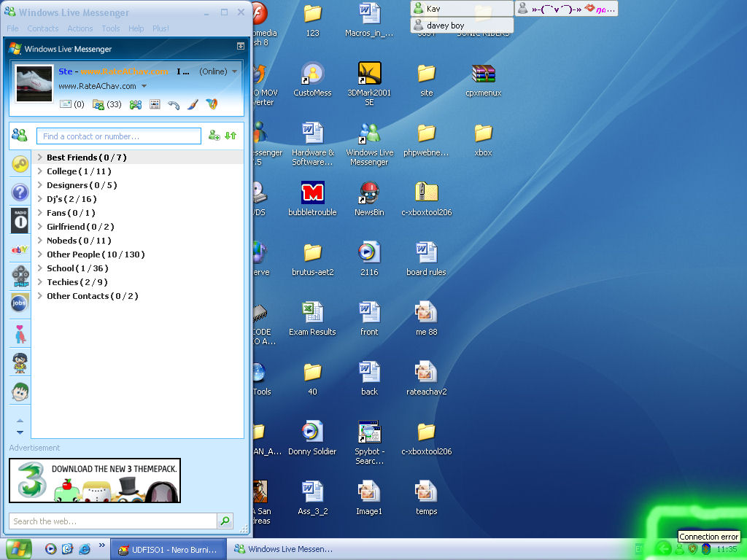Click the green sort contacts arrows icon
The image size is (747, 560).
pyautogui.click(x=231, y=136)
